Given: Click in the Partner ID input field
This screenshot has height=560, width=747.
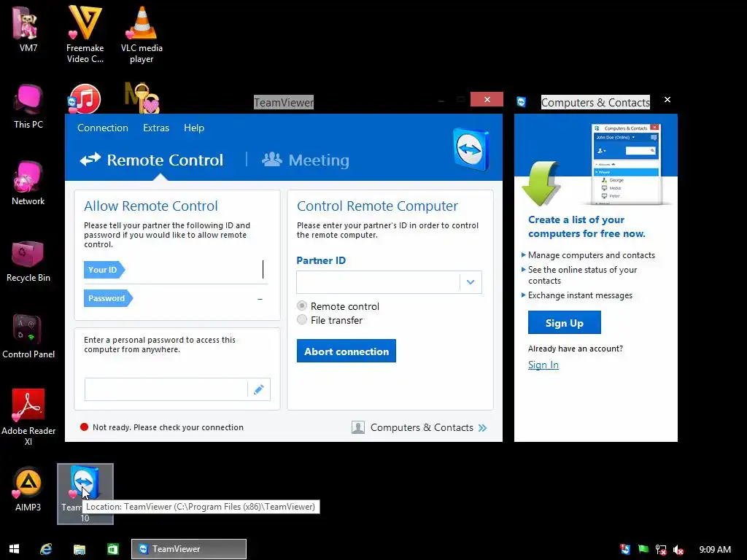Looking at the screenshot, I should pos(378,282).
